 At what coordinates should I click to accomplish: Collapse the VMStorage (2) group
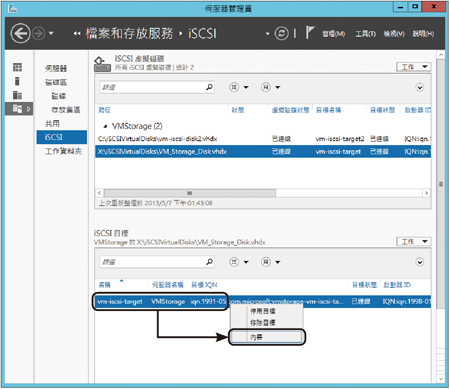[x=105, y=126]
